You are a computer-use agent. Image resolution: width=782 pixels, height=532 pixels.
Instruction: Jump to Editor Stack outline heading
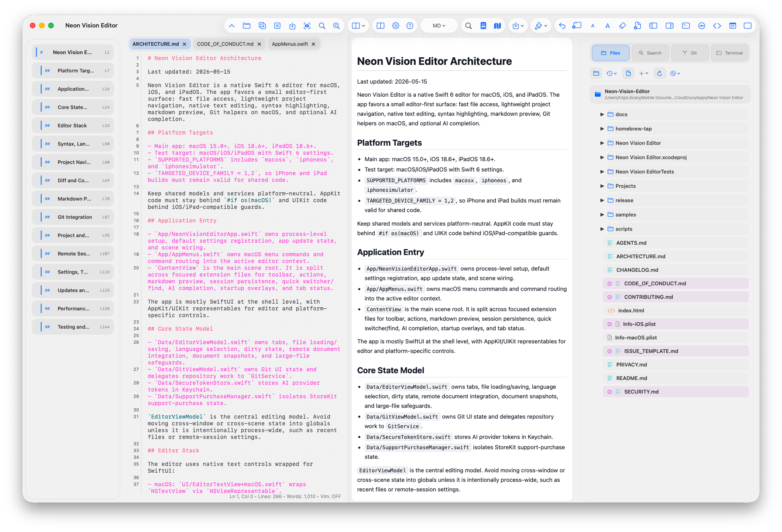tap(73, 126)
